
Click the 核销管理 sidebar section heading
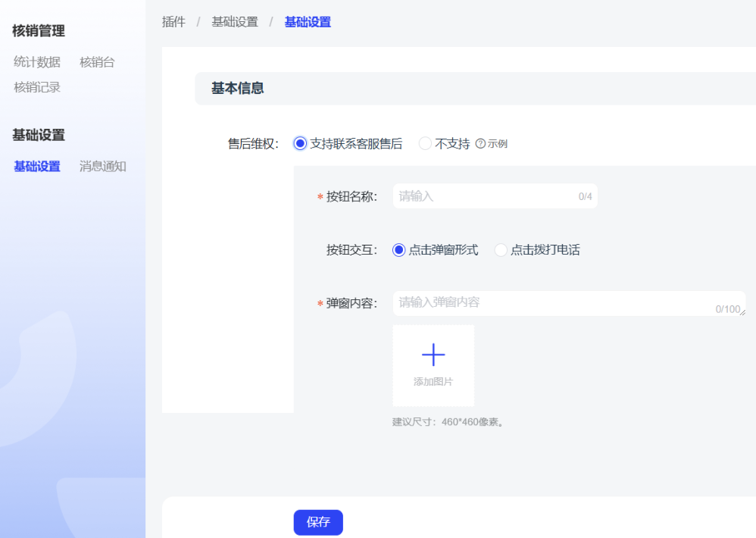point(39,31)
